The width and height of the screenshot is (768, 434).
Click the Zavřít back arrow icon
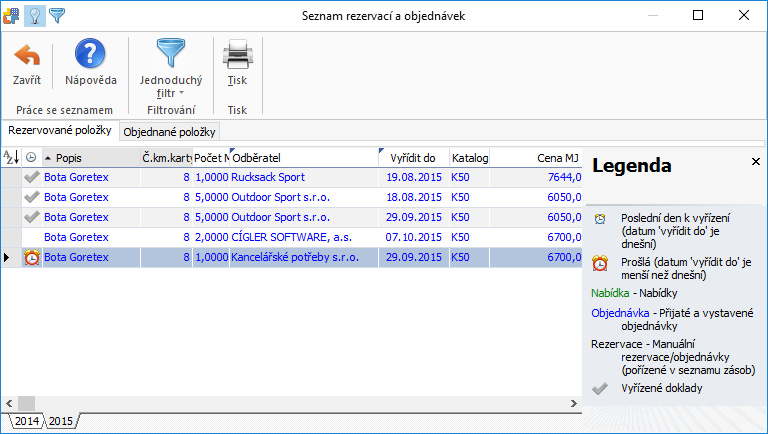click(x=27, y=54)
